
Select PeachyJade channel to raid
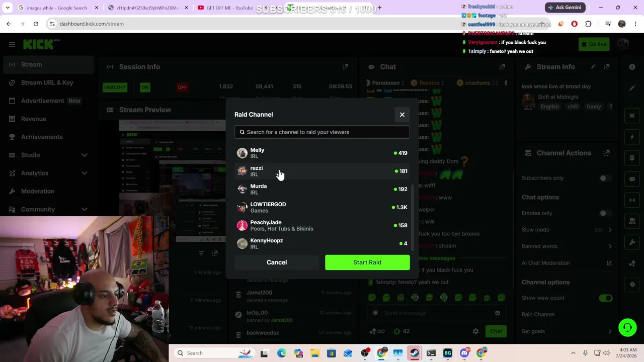(322, 225)
